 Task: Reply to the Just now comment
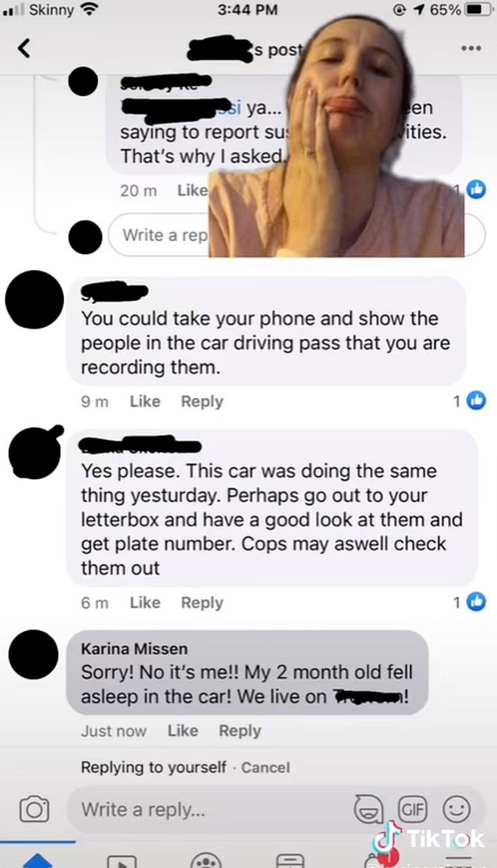[240, 731]
